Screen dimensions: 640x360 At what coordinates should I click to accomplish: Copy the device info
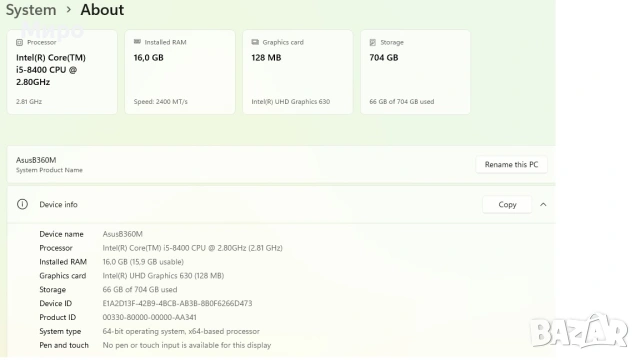point(507,204)
